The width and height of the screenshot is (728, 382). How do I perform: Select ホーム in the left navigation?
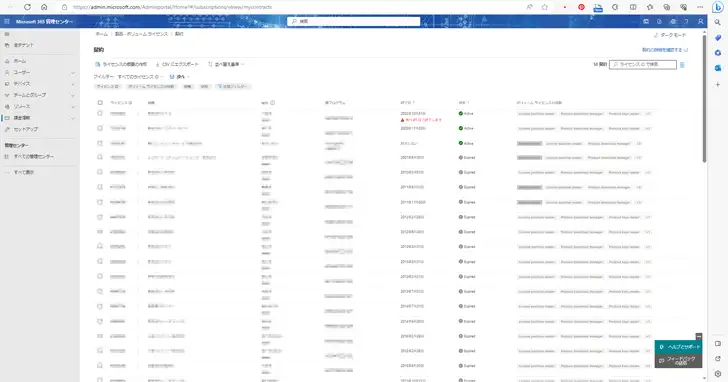(x=20, y=61)
